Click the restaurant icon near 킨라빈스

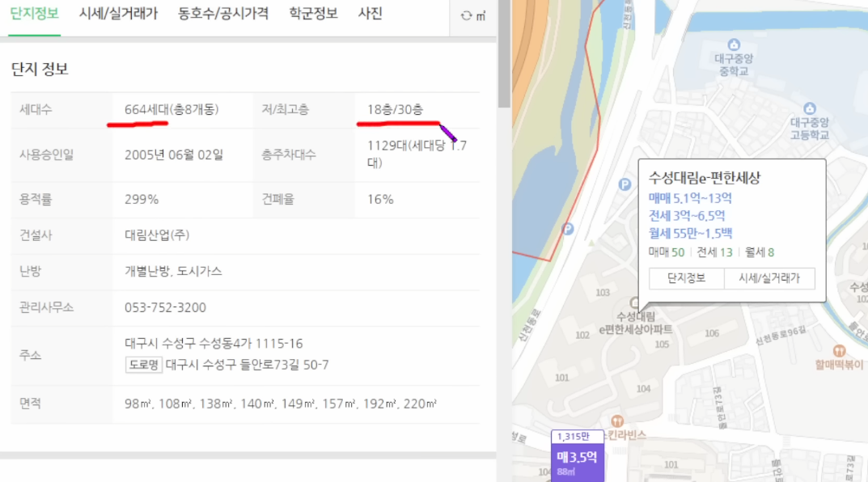pyautogui.click(x=617, y=421)
